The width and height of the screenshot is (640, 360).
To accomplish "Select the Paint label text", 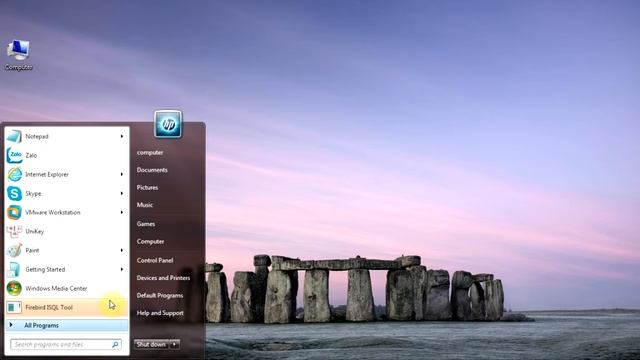I will click(x=32, y=250).
